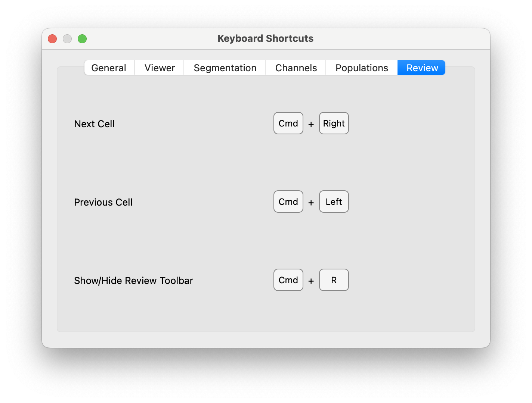The height and width of the screenshot is (403, 532).
Task: Click the Left key button
Action: click(x=334, y=201)
